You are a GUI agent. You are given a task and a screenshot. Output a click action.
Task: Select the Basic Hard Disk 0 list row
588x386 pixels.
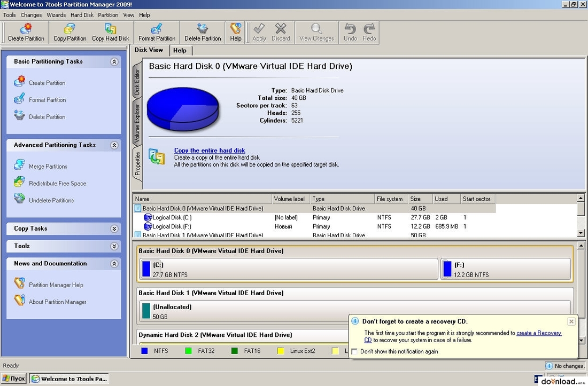pyautogui.click(x=314, y=209)
